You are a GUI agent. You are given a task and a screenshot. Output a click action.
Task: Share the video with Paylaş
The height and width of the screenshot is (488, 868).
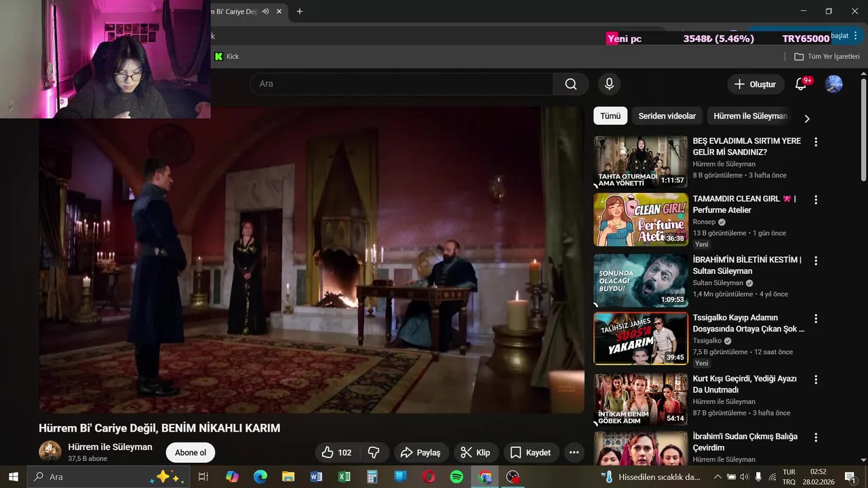point(420,453)
